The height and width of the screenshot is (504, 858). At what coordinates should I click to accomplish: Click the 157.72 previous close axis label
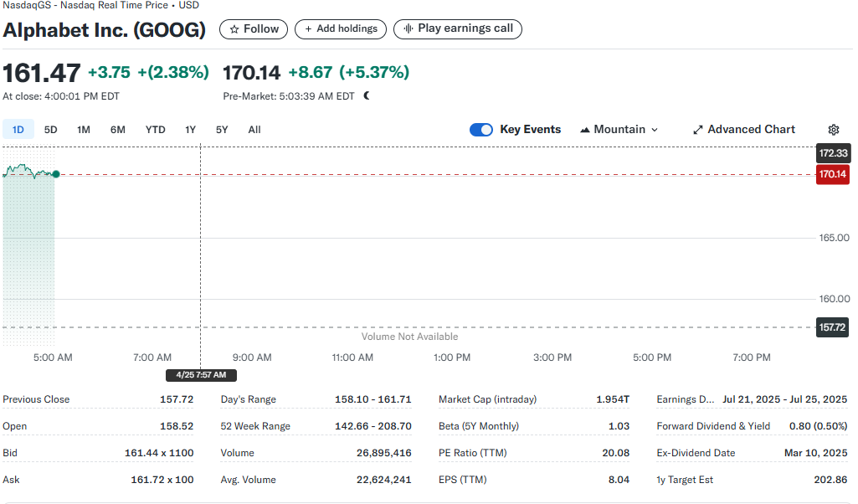(832, 327)
